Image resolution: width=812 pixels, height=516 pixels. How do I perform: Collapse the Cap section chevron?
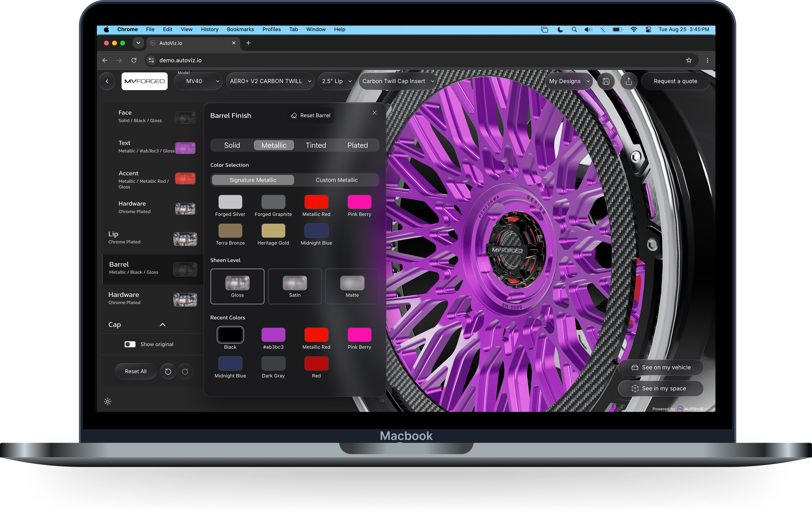[x=163, y=325]
